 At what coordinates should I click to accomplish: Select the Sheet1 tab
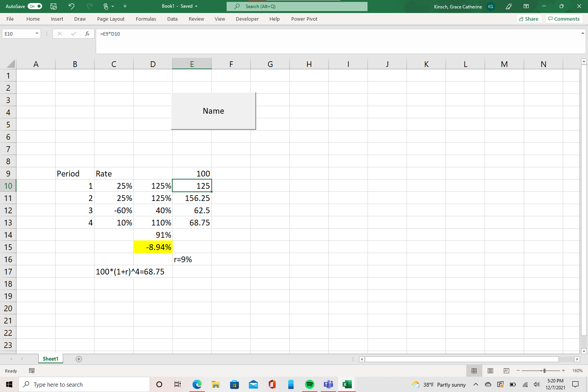(x=50, y=359)
